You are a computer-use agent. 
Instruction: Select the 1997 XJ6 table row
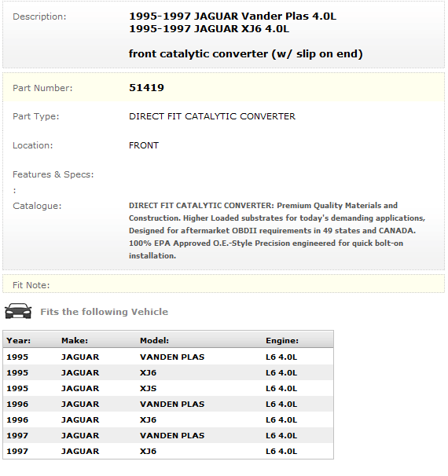(168, 452)
